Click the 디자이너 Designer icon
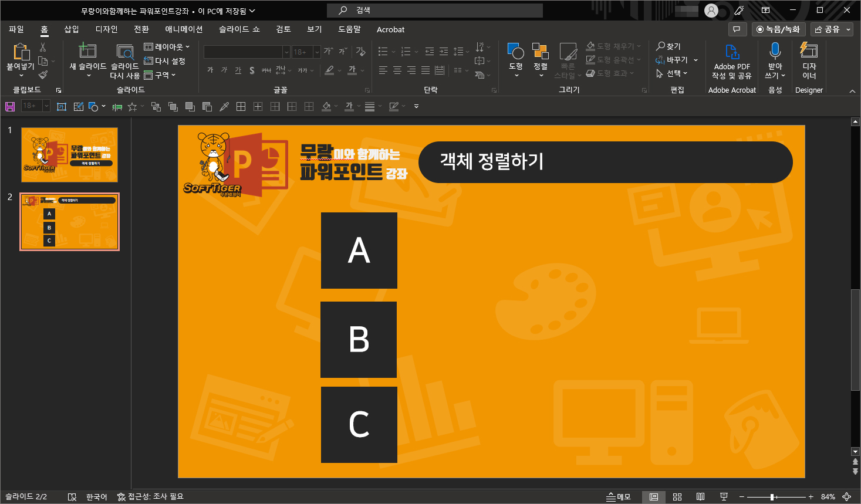Screen dimensions: 861x504 coord(809,50)
